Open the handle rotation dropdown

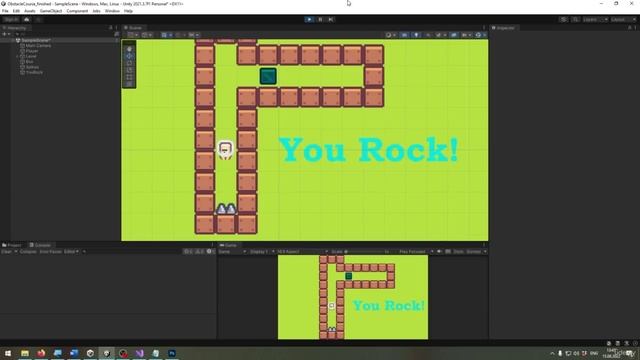147,35
